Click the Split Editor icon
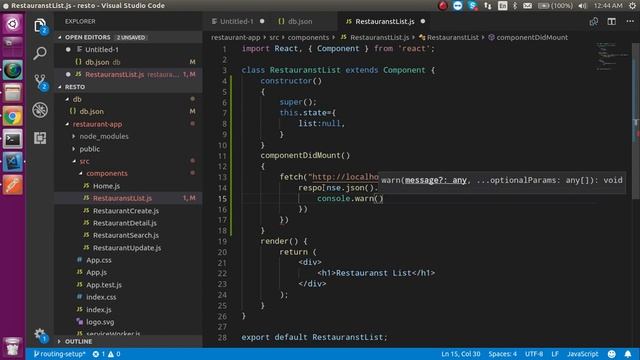Viewport: 640px width, 360px height. click(611, 22)
